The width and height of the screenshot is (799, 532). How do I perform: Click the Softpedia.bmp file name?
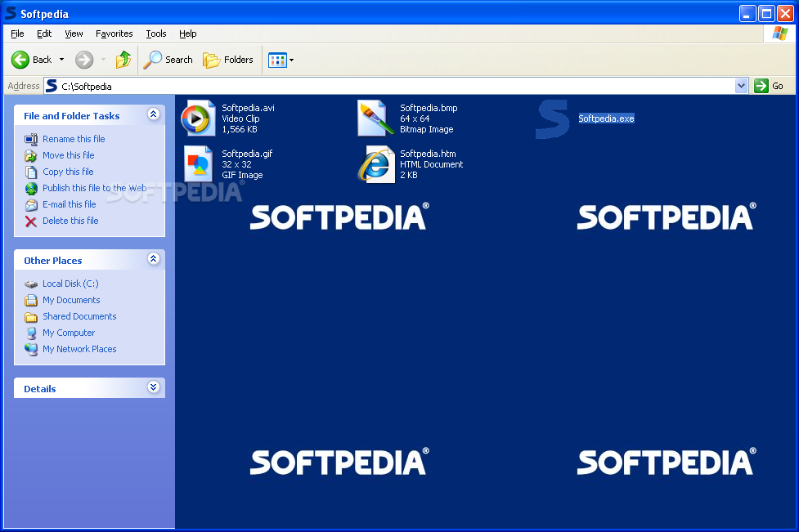[429, 108]
